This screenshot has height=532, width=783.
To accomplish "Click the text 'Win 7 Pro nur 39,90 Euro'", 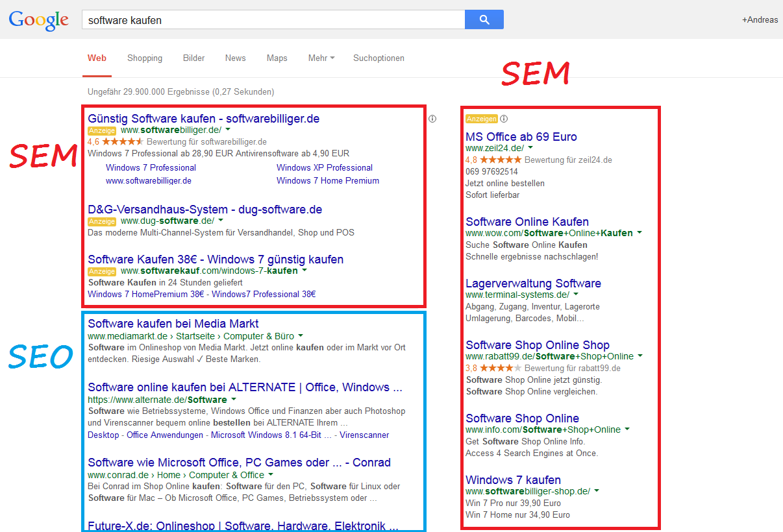I will [513, 503].
